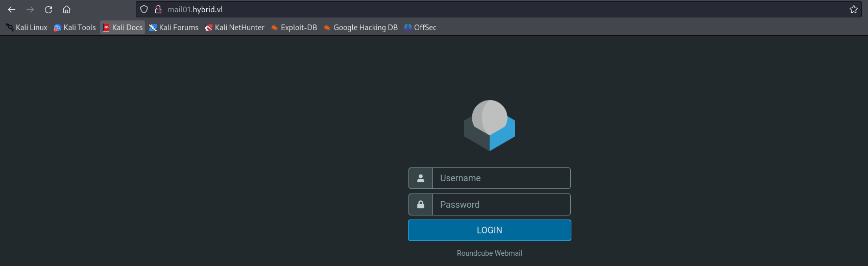Open the Kali Tools bookmark

[75, 28]
